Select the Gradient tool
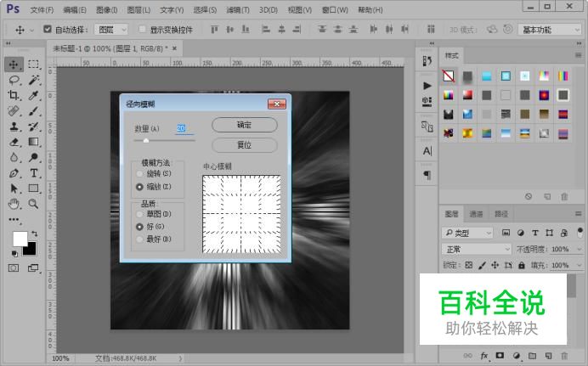588x366 pixels. tap(33, 142)
